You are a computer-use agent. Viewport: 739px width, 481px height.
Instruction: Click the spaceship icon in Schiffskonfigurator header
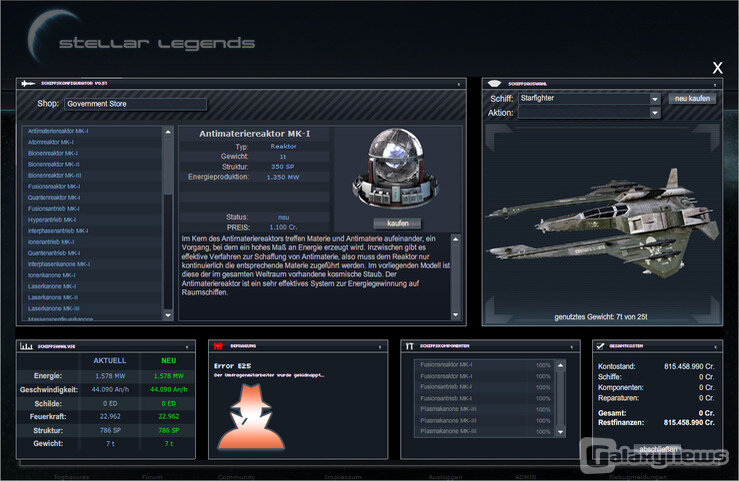pyautogui.click(x=28, y=83)
